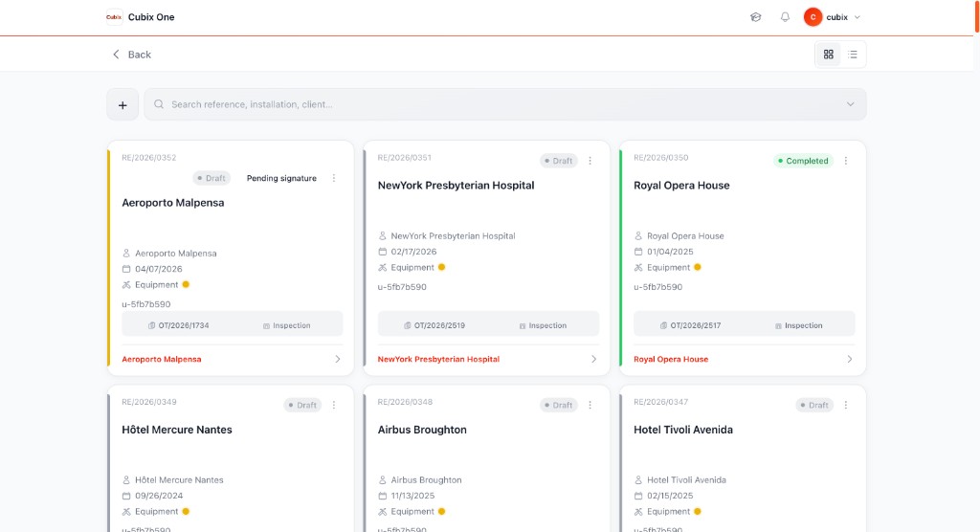Open the Aeroporto Malpensa card title
Image resolution: width=980 pixels, height=532 pixels.
tap(172, 203)
